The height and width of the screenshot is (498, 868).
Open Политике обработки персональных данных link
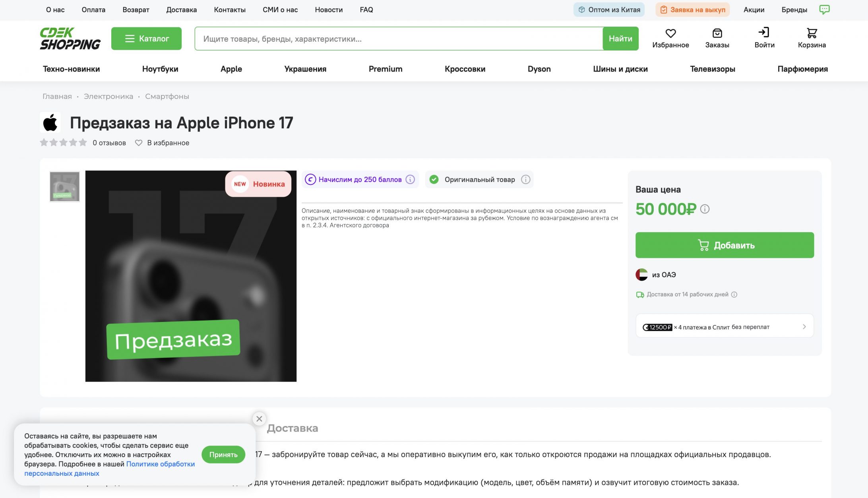click(109, 469)
